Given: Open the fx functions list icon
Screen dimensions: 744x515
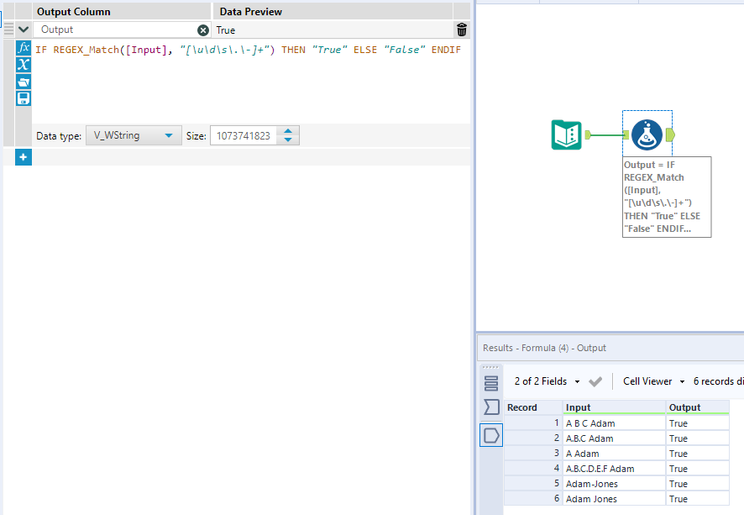Looking at the screenshot, I should (23, 47).
